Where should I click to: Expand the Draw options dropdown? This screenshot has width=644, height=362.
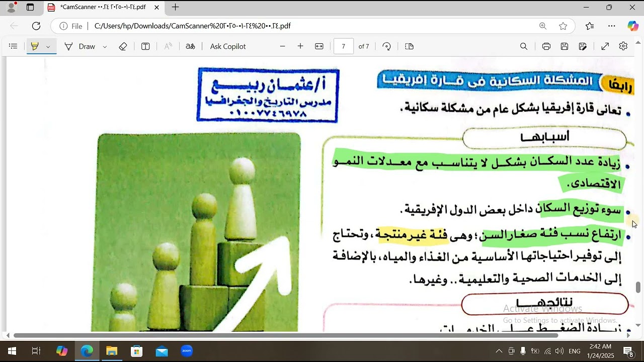(105, 46)
